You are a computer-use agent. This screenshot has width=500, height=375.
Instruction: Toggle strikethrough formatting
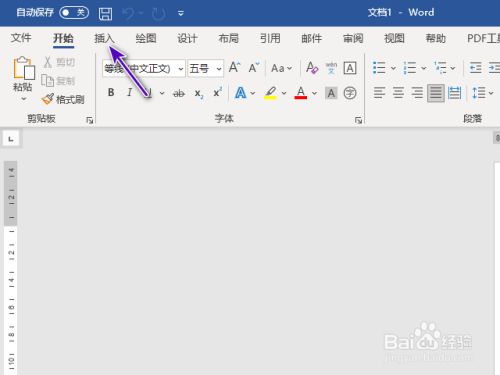pyautogui.click(x=179, y=93)
